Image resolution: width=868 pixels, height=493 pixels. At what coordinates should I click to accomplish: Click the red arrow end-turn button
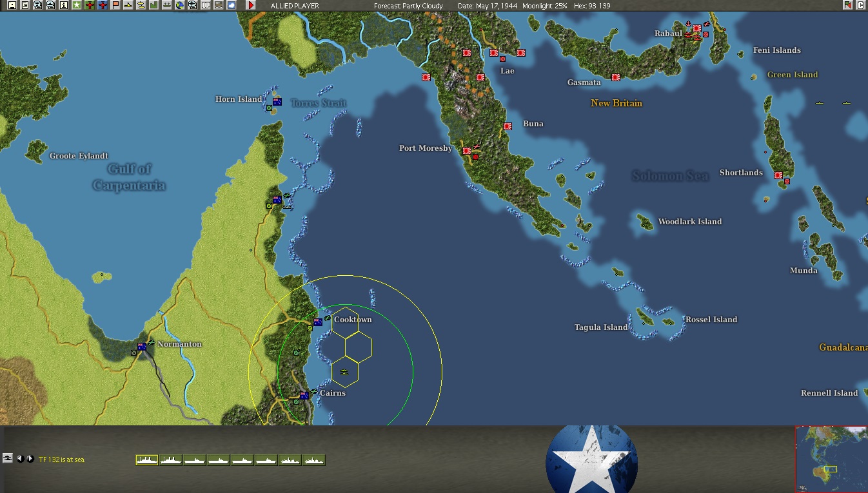click(251, 5)
